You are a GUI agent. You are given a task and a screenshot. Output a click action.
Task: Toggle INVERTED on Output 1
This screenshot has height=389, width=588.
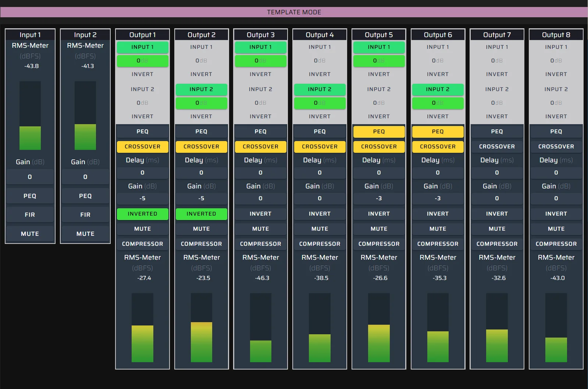[142, 214]
